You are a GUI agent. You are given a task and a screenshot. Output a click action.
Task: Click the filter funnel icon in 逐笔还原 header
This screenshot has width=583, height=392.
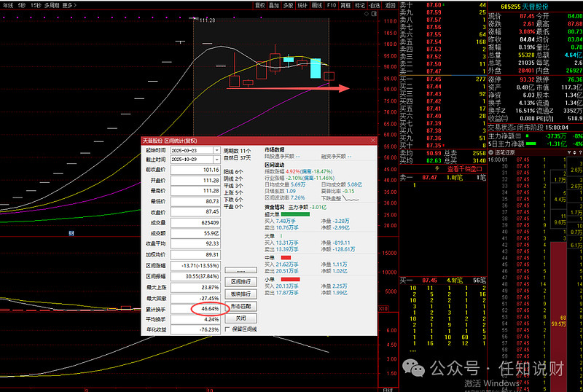(x=569, y=152)
